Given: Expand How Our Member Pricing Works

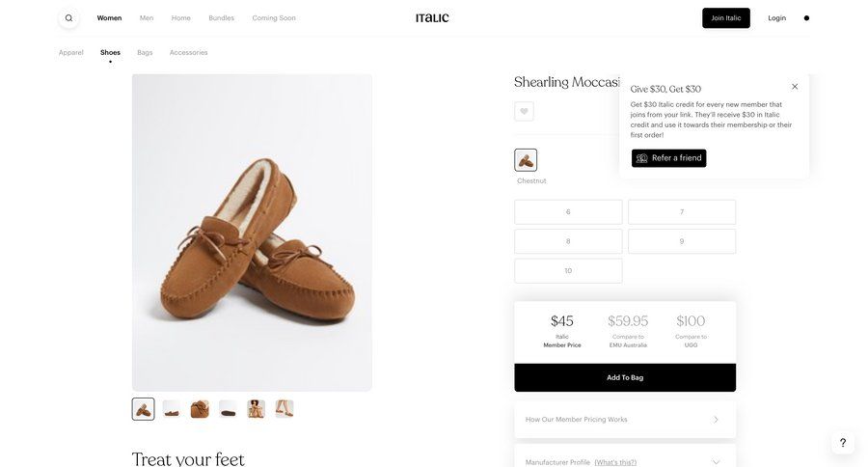Looking at the screenshot, I should pos(625,420).
